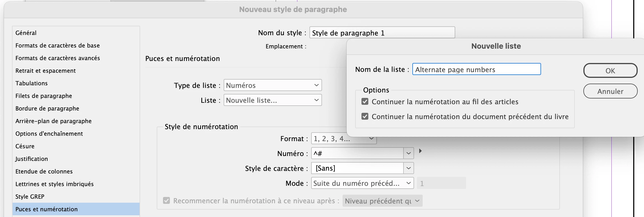Image resolution: width=644 pixels, height=217 pixels.
Task: Toggle Recommencer la numérotation à ce niveau checkbox
Action: [x=166, y=201]
